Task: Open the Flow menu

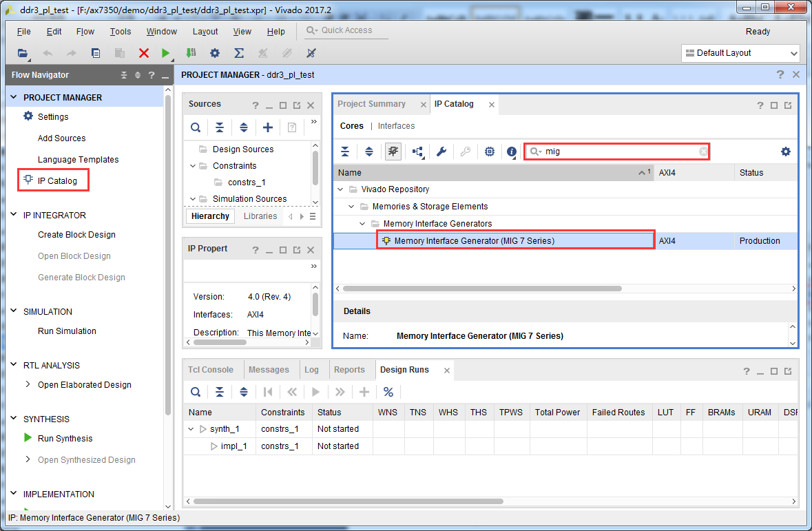Action: 85,32
